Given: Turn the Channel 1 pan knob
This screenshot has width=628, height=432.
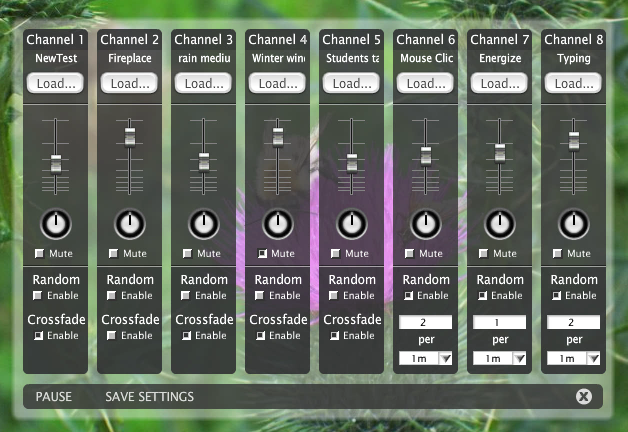Looking at the screenshot, I should 56,224.
